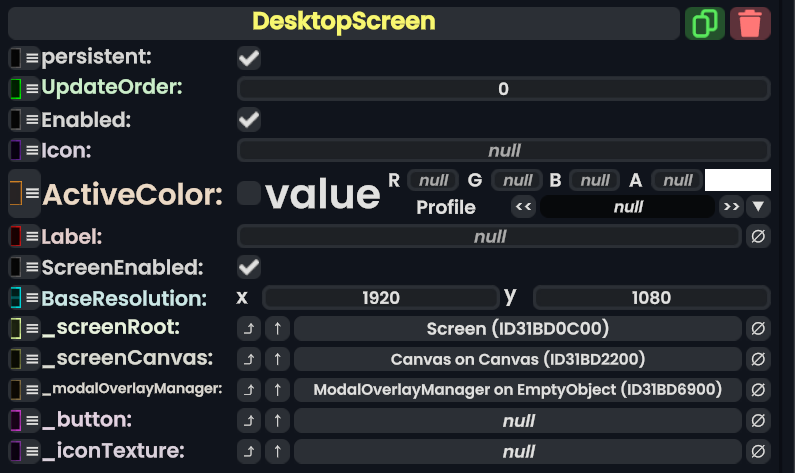795x473 pixels.
Task: Click the white ActiveColor swatch
Action: pos(738,180)
